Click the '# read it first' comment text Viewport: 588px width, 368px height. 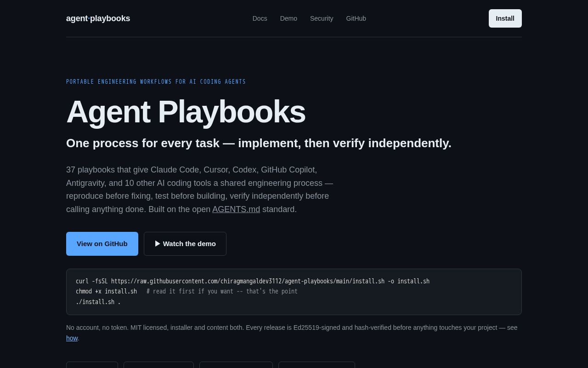222,291
